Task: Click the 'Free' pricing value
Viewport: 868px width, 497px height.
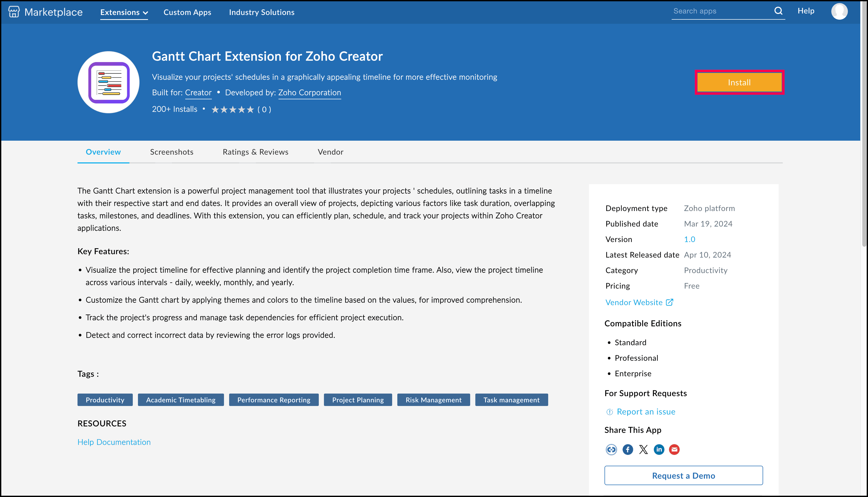Action: tap(692, 286)
